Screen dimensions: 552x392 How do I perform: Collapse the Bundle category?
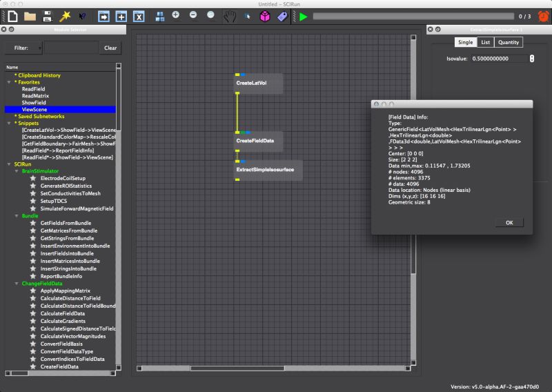pyautogui.click(x=17, y=215)
